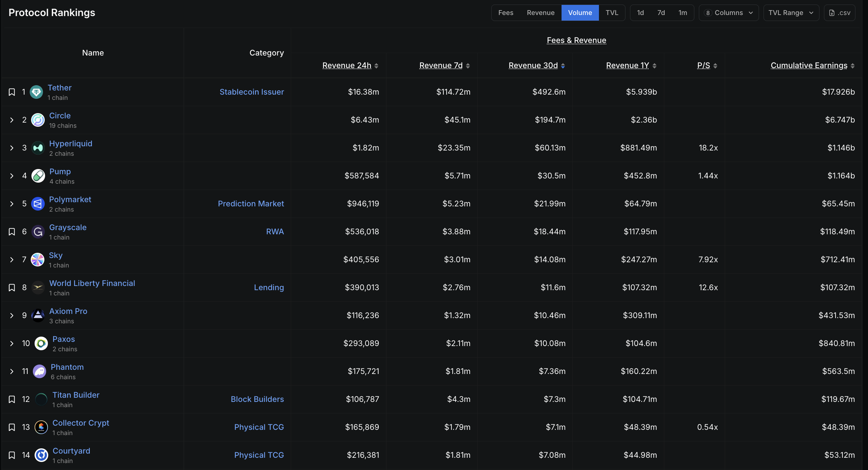Open Block Builders category link
Screen dimensions: 868x470
pyautogui.click(x=257, y=399)
